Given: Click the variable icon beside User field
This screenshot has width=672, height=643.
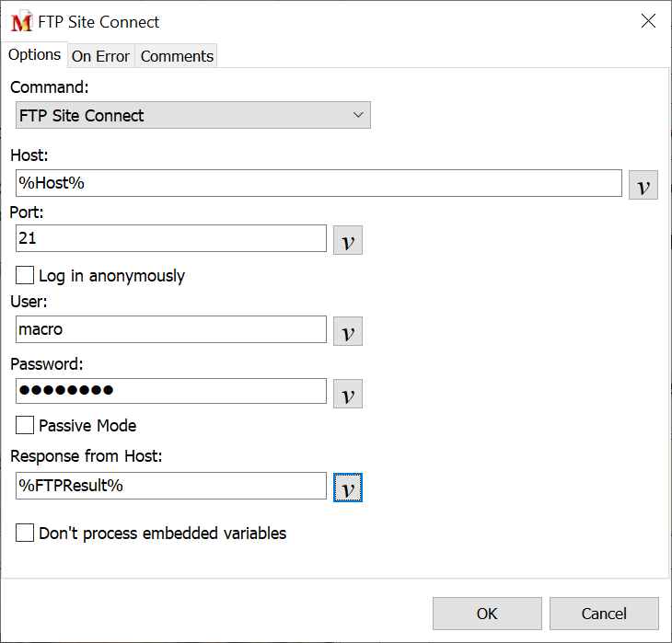Looking at the screenshot, I should click(347, 331).
